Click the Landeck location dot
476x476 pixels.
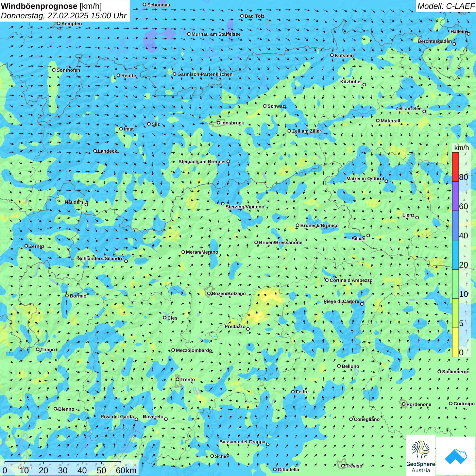pos(95,151)
